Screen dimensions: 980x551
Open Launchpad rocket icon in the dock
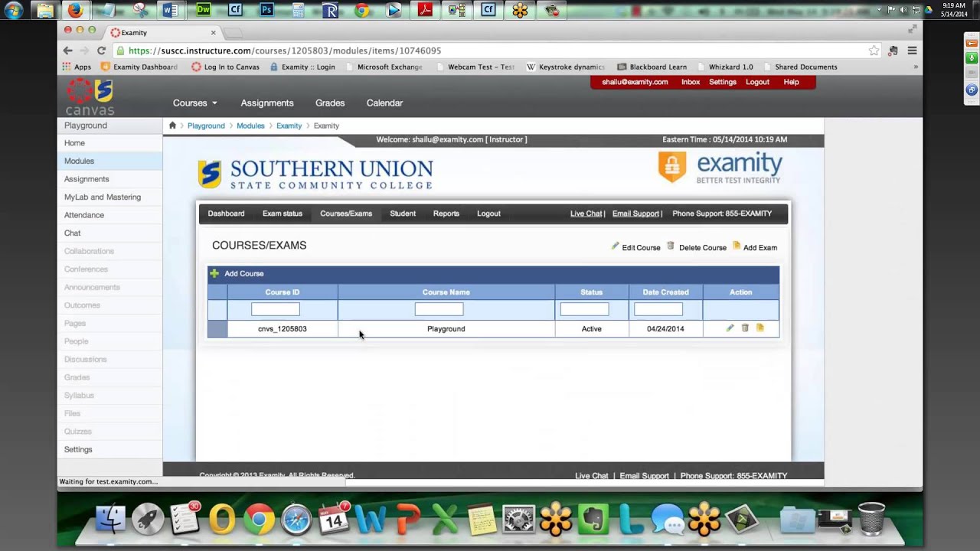(148, 519)
